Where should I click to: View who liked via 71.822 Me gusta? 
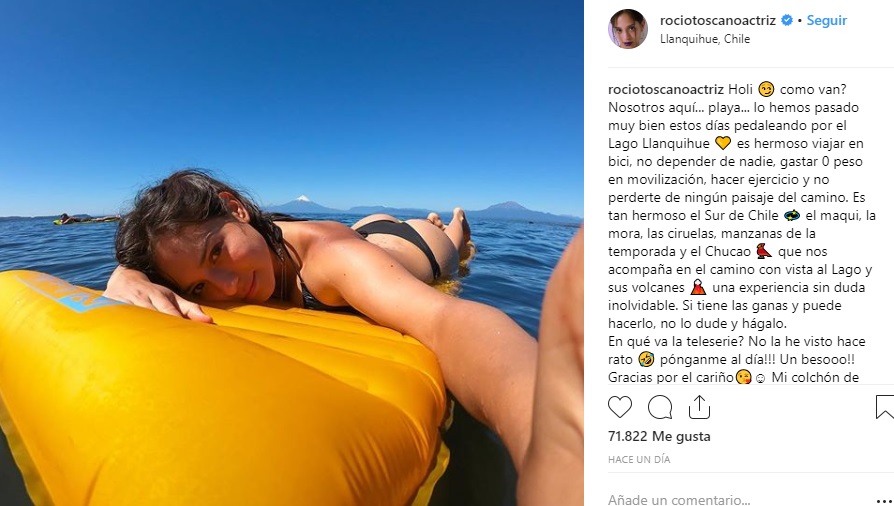659,436
